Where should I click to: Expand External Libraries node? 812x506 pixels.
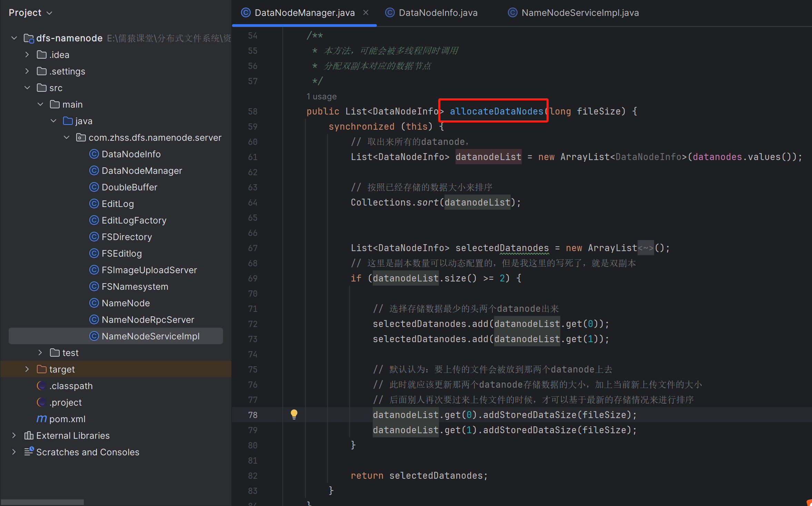[x=14, y=435]
